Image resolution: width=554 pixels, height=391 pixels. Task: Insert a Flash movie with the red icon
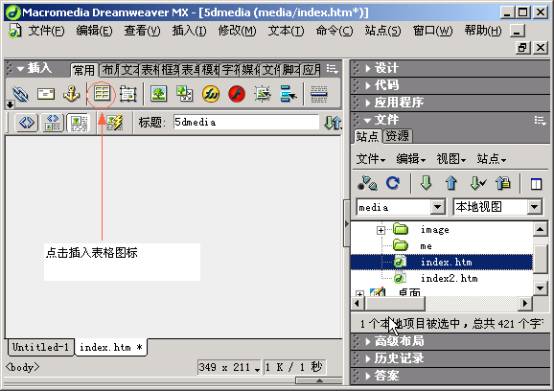tap(236, 94)
